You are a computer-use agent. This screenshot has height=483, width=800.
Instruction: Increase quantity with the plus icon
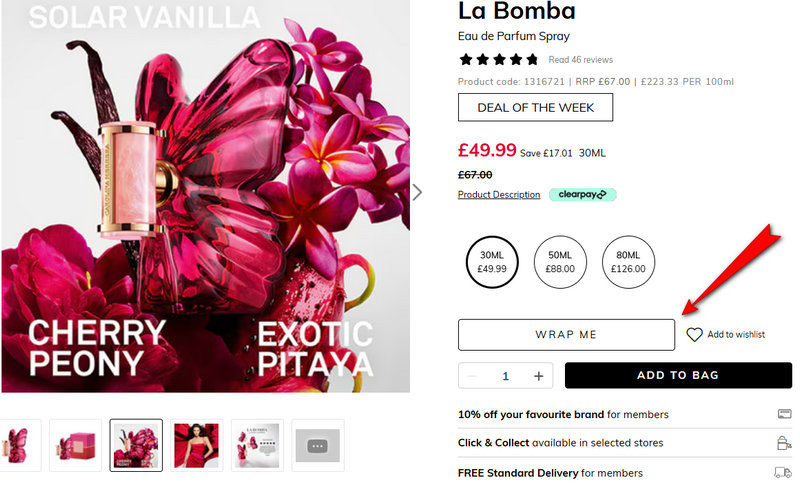pos(539,376)
